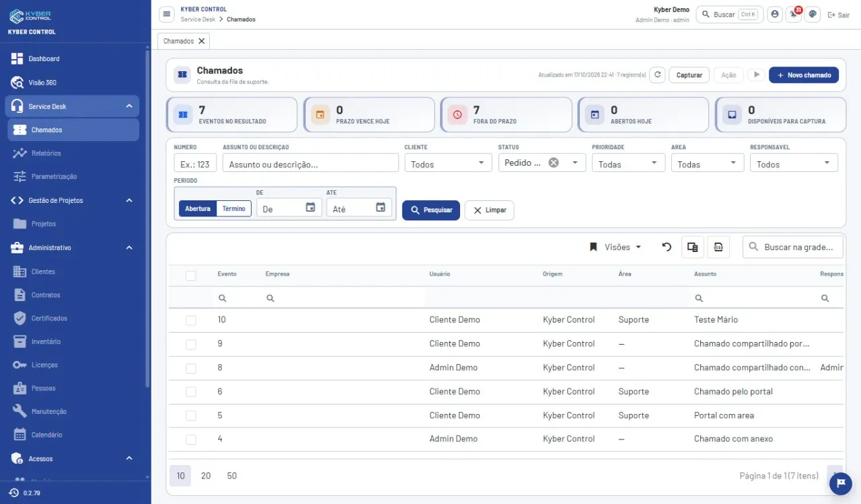Toggle the hamburger sidebar menu button
This screenshot has height=504, width=861.
(x=167, y=14)
